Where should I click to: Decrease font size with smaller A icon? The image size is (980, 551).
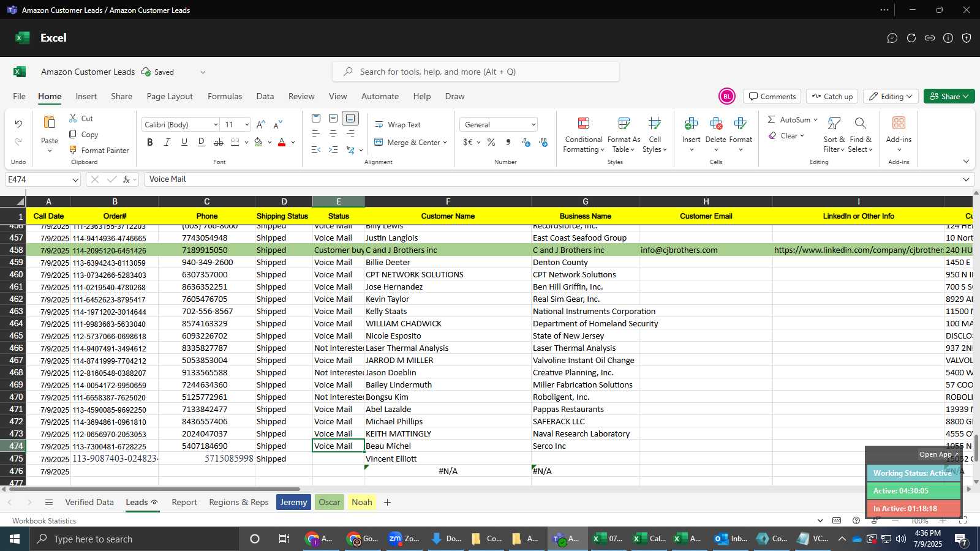[278, 124]
